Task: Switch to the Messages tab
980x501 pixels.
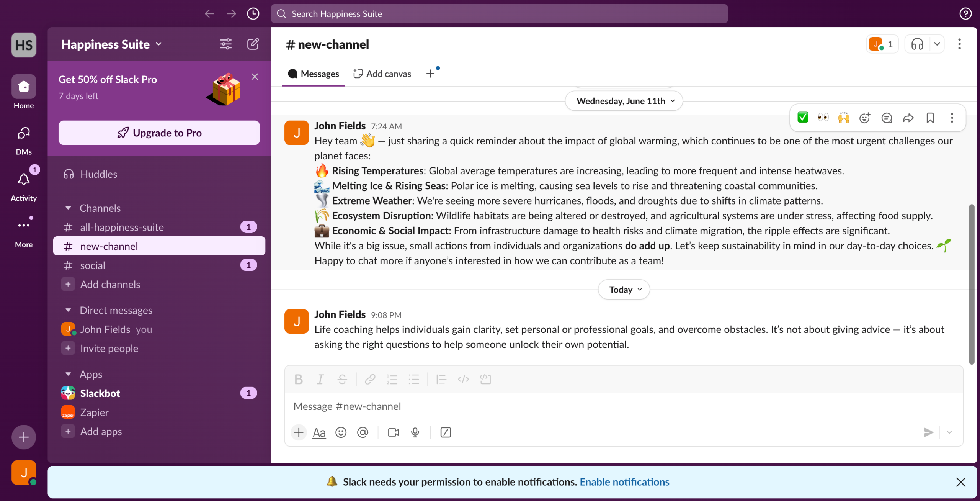Action: pyautogui.click(x=313, y=74)
